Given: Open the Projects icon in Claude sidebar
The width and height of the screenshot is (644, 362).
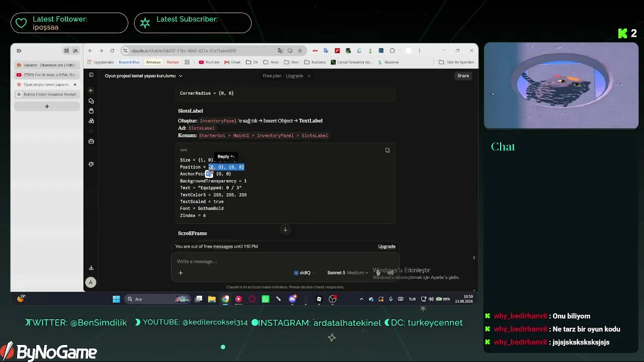Looking at the screenshot, I should click(x=91, y=111).
